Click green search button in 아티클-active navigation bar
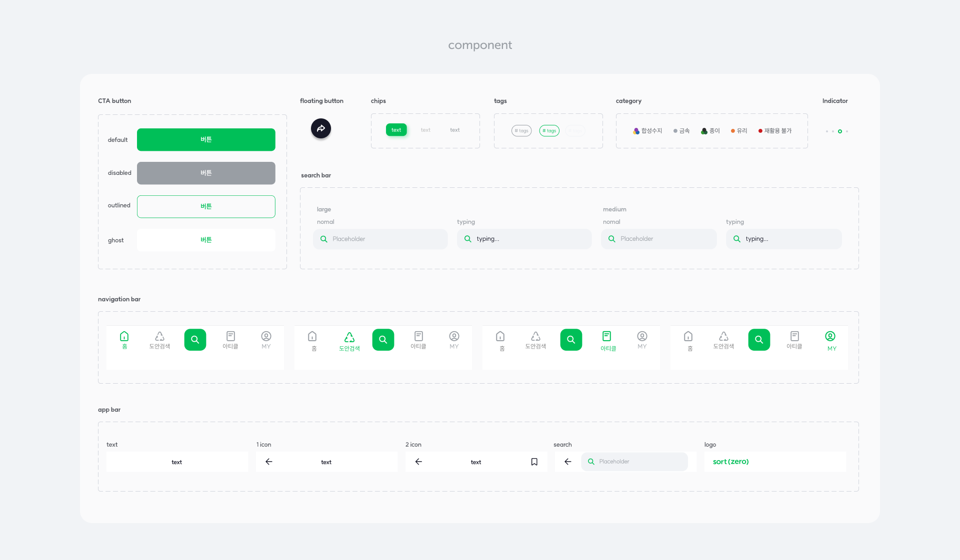This screenshot has height=560, width=960. point(571,340)
